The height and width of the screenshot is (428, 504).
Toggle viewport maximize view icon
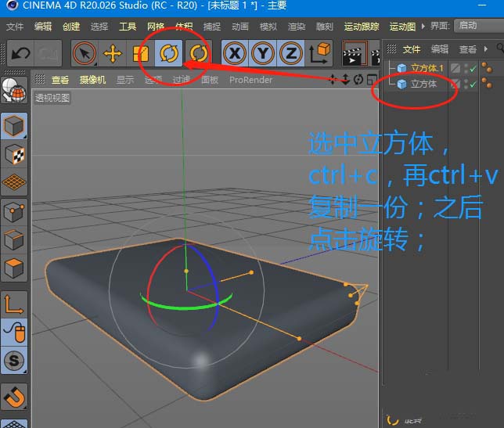(x=372, y=79)
